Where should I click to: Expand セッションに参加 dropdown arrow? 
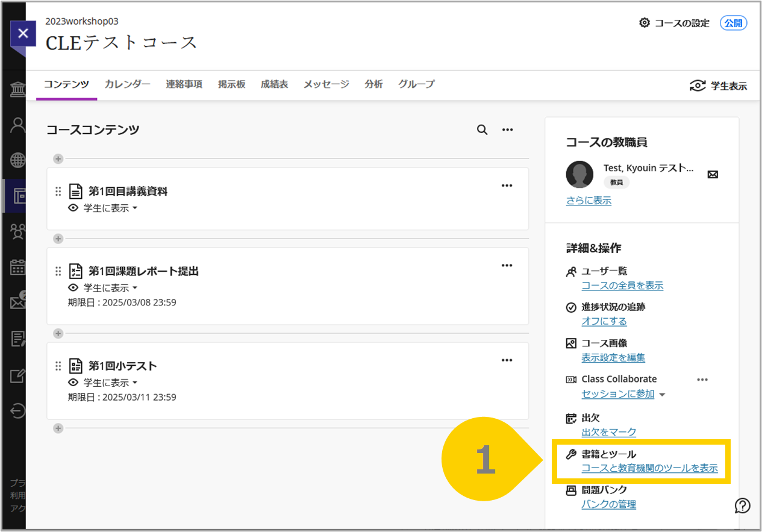tap(662, 395)
